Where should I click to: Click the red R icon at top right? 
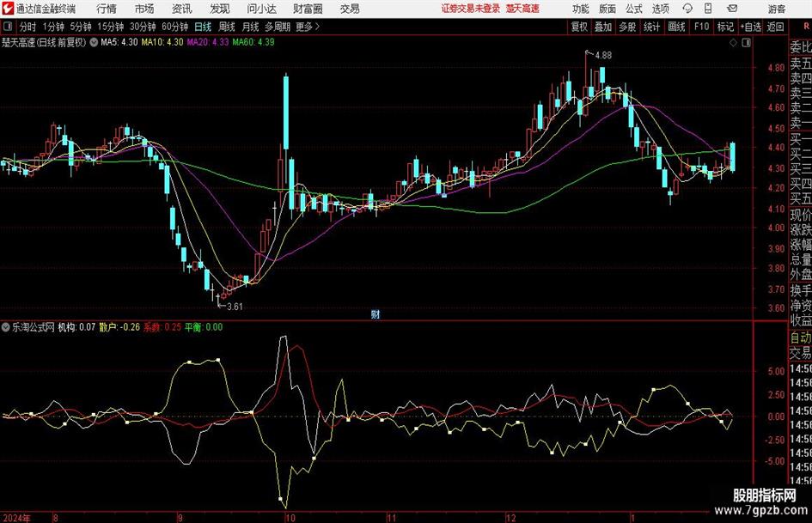pos(806,27)
